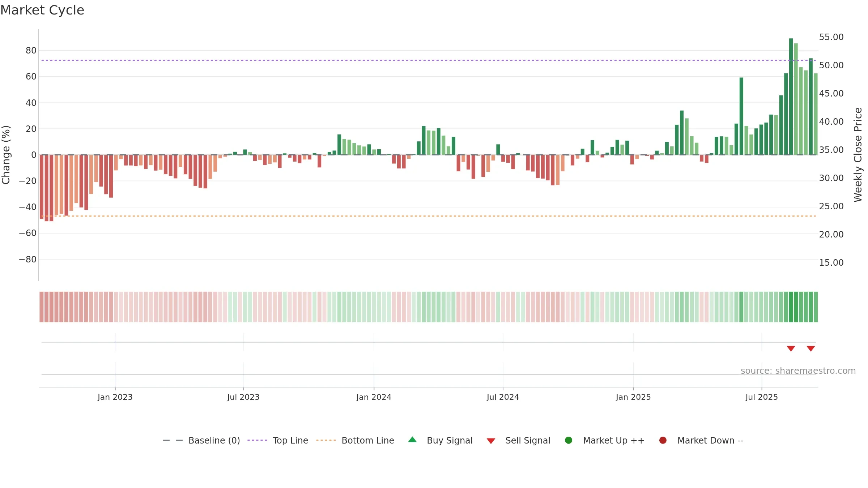Toggle the Baseline (0) legend entry

201,440
